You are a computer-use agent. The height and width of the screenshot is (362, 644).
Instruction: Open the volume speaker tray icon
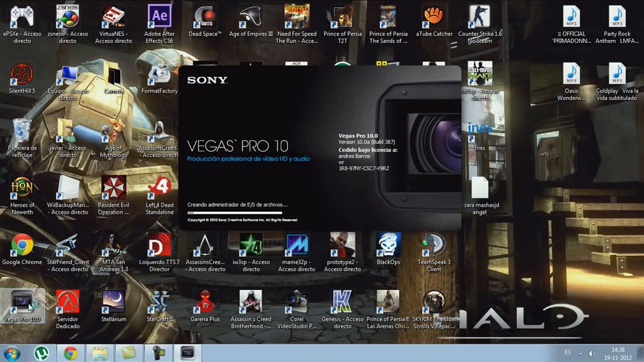click(x=592, y=353)
